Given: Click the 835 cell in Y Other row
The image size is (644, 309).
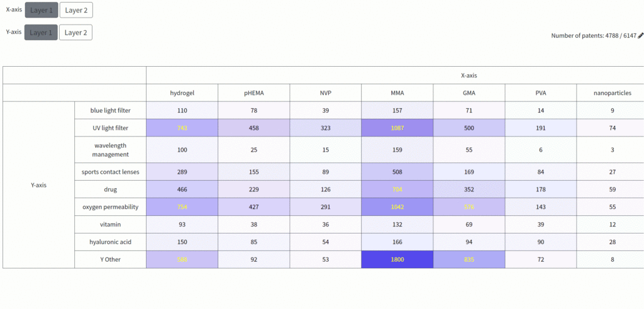Looking at the screenshot, I should click(x=469, y=259).
